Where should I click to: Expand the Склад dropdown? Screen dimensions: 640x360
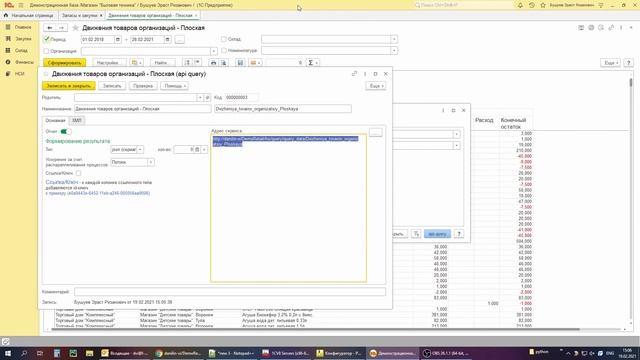pos(394,39)
